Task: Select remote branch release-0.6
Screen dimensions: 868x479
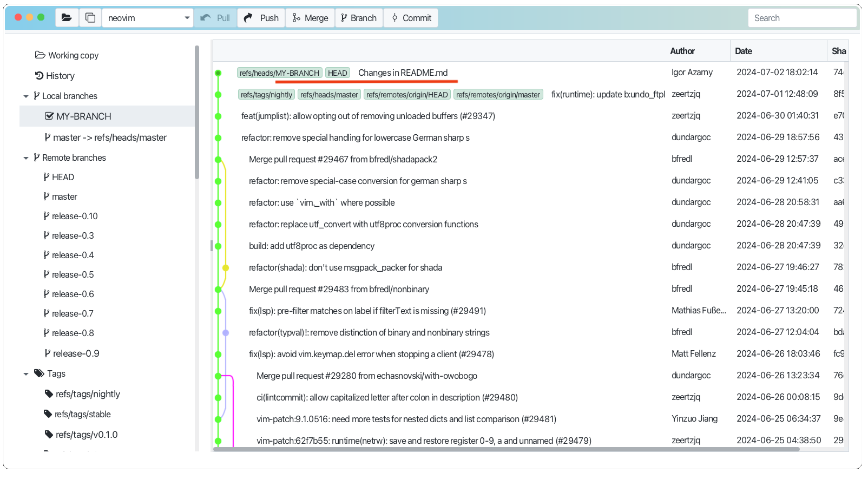Action: (69, 294)
